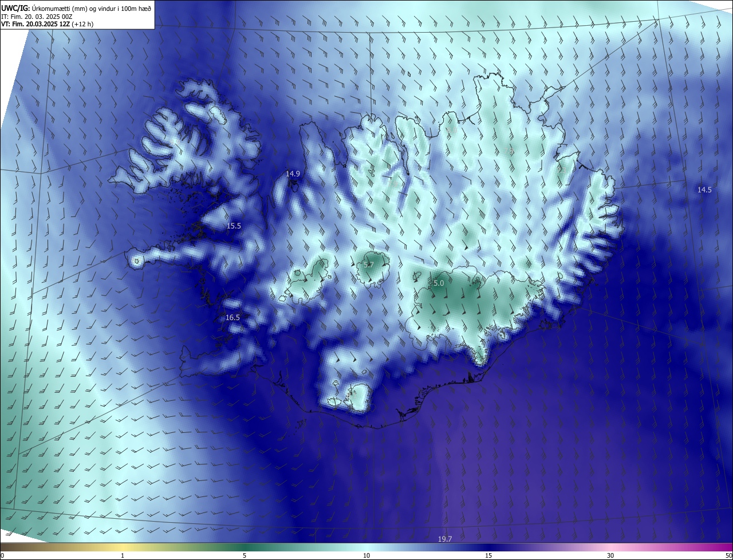Click the 5 tick on the color scale
This screenshot has width=733, height=560.
245,556
